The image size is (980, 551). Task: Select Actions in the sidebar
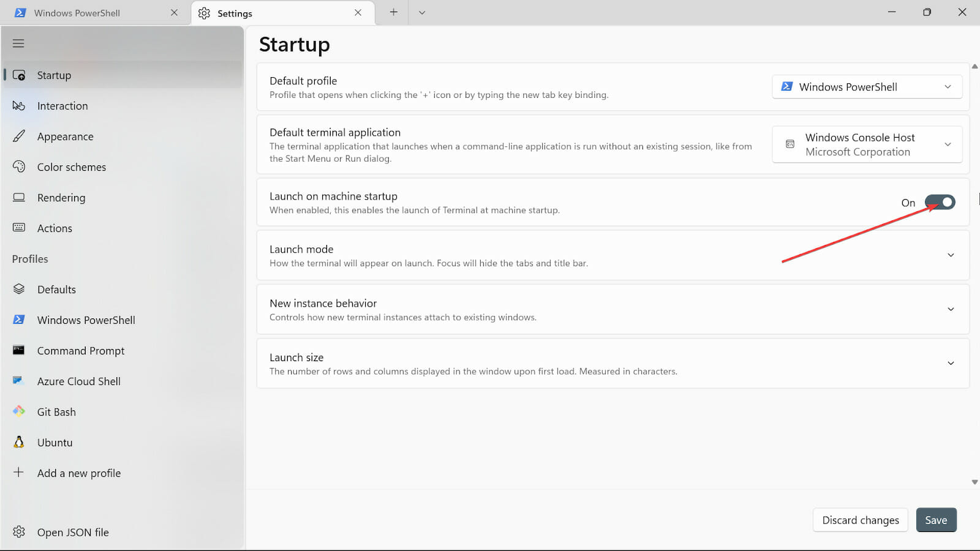point(123,228)
